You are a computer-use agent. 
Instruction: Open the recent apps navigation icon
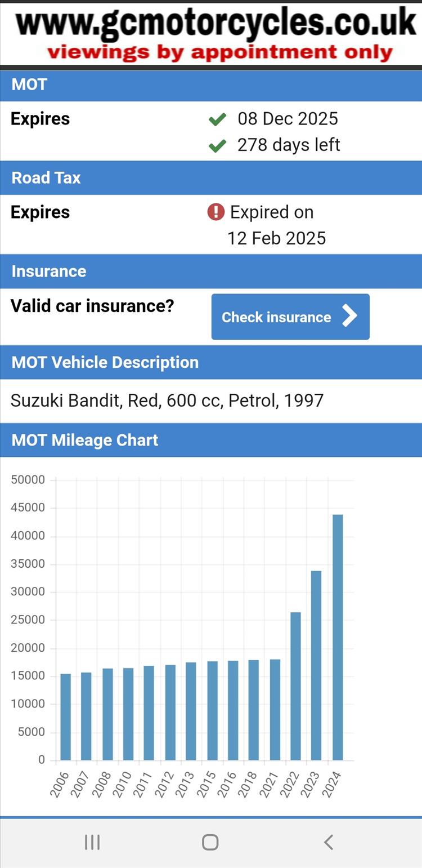(92, 842)
